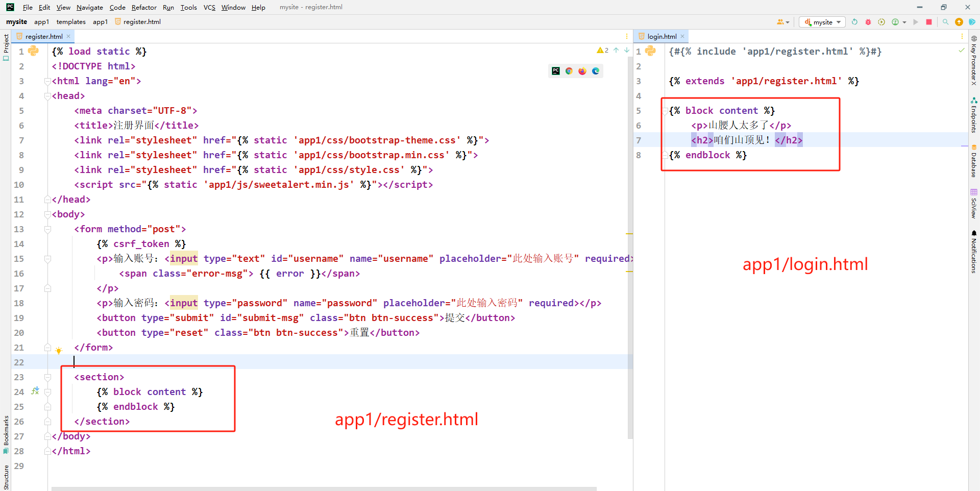Collapse the section tag fold on line 23
Viewport: 980px width, 491px height.
[x=47, y=377]
